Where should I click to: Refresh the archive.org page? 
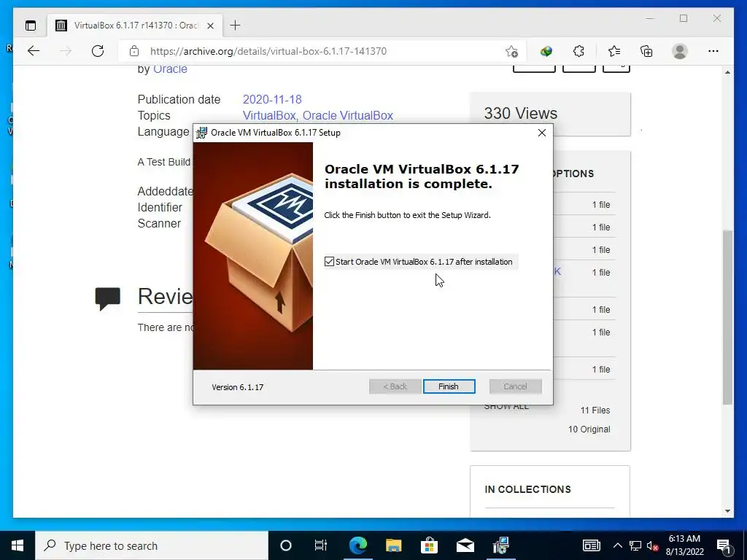pyautogui.click(x=98, y=51)
